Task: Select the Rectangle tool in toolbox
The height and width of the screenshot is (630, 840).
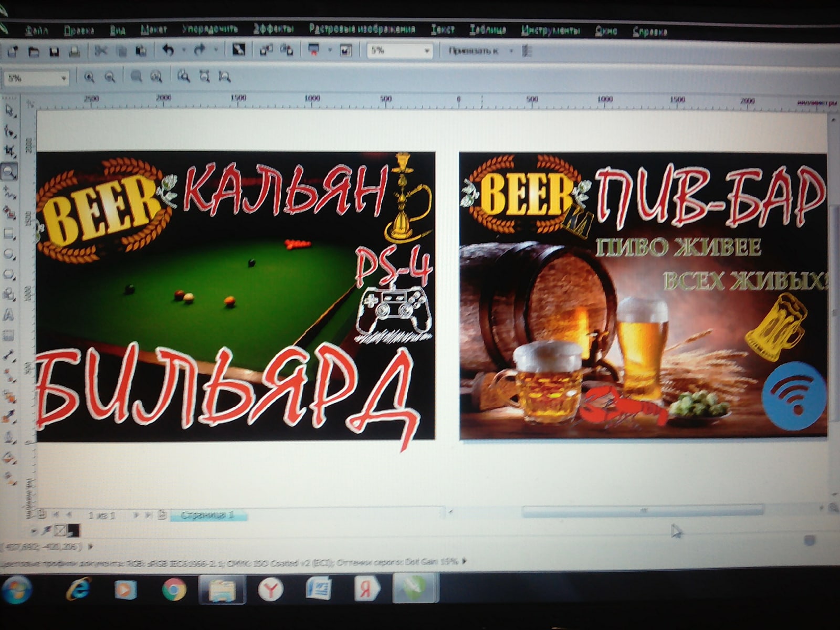Action: pyautogui.click(x=9, y=233)
